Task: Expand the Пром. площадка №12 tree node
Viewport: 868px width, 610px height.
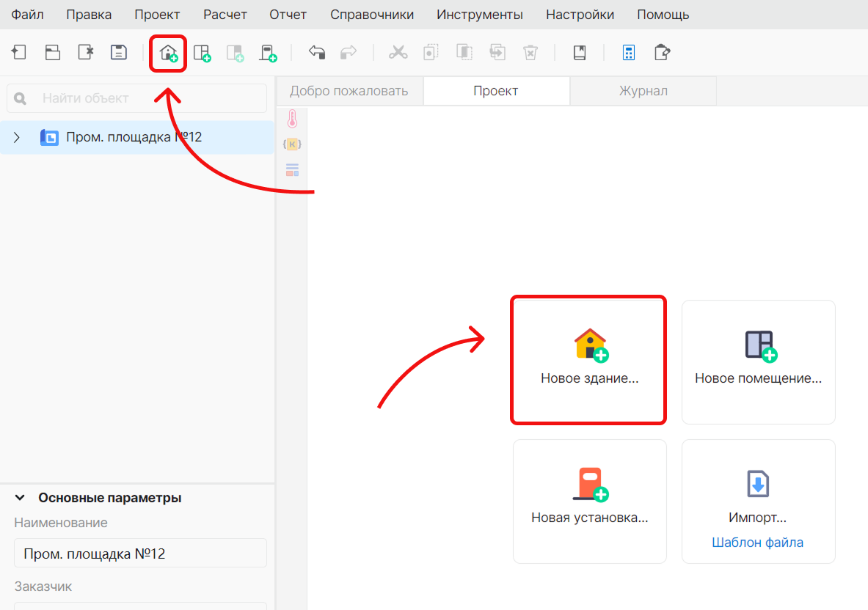Action: pos(17,137)
